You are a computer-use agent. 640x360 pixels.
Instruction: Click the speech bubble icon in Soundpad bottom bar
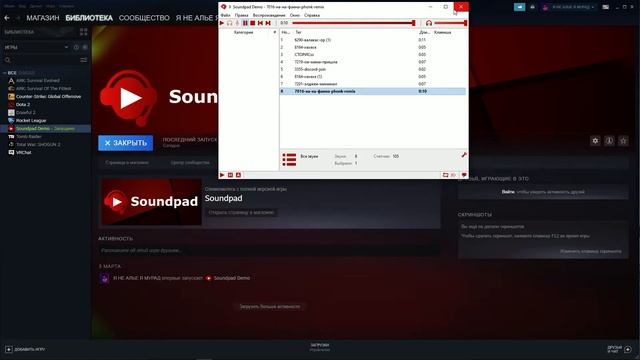click(464, 175)
